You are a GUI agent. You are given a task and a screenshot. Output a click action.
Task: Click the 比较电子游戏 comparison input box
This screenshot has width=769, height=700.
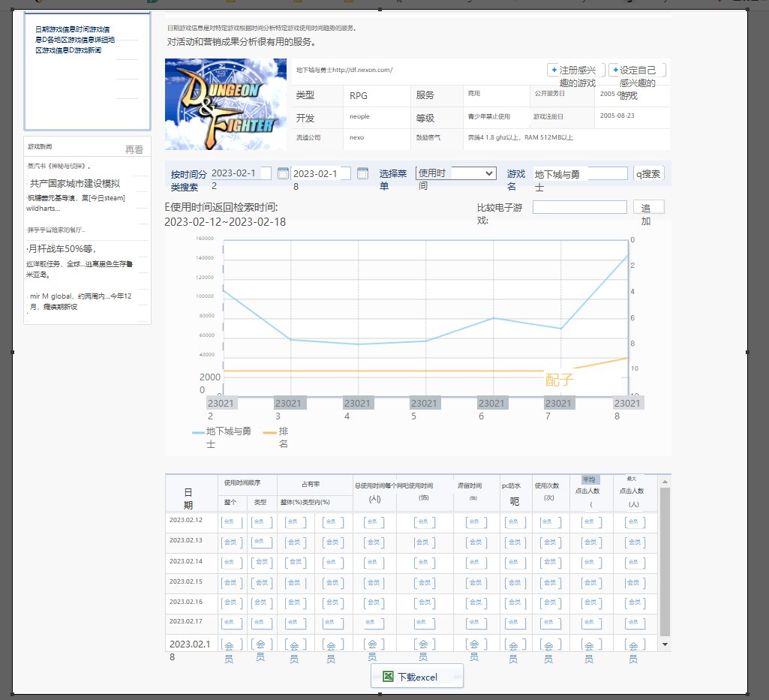pyautogui.click(x=580, y=207)
